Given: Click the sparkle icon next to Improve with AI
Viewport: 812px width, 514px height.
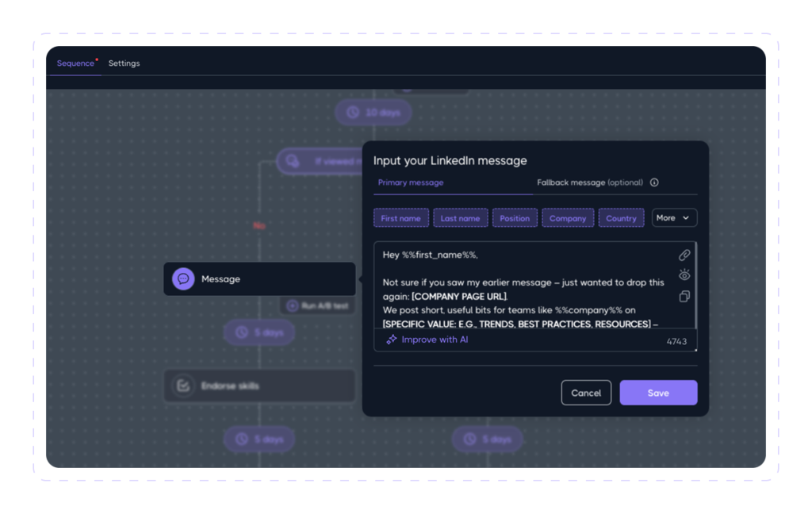Looking at the screenshot, I should tap(392, 340).
